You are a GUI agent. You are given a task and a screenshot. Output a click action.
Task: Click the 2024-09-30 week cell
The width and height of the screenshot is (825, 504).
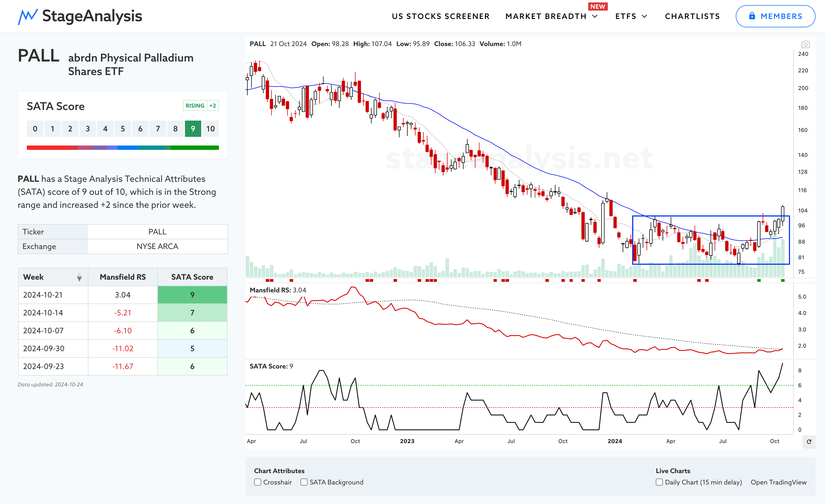coord(53,348)
